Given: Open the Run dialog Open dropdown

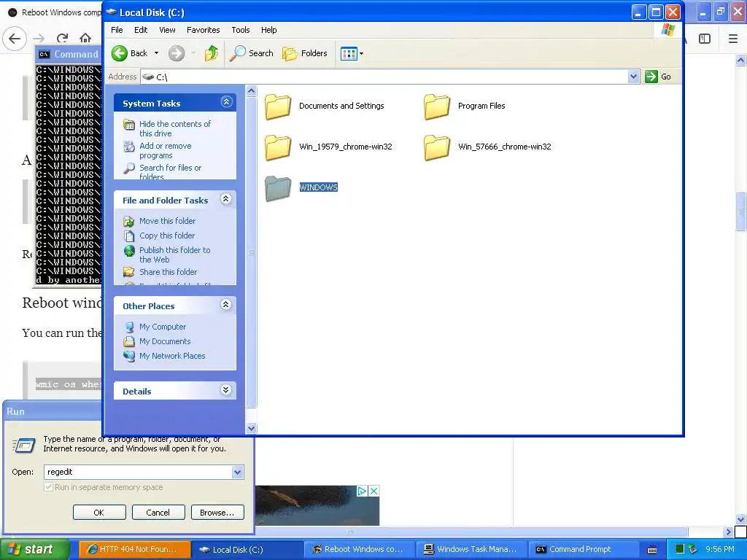Looking at the screenshot, I should coord(237,472).
